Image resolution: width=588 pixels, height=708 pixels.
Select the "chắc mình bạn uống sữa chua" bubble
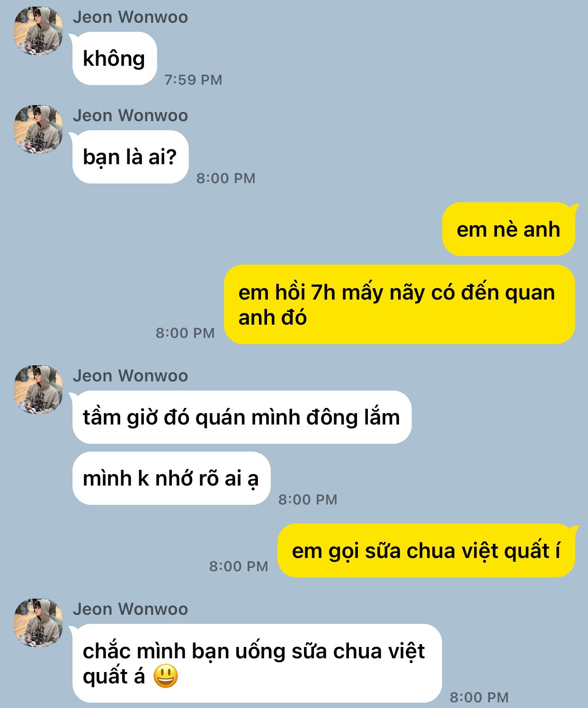257,664
